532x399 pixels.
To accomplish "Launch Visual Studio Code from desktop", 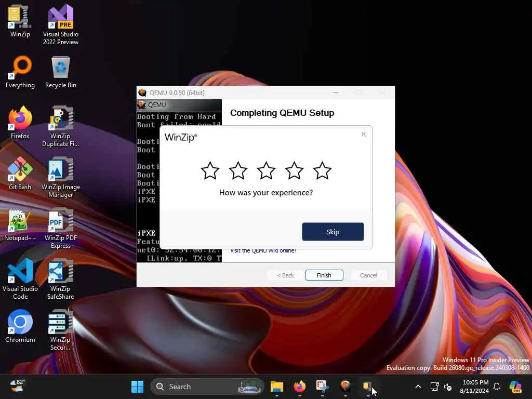I will click(x=20, y=279).
